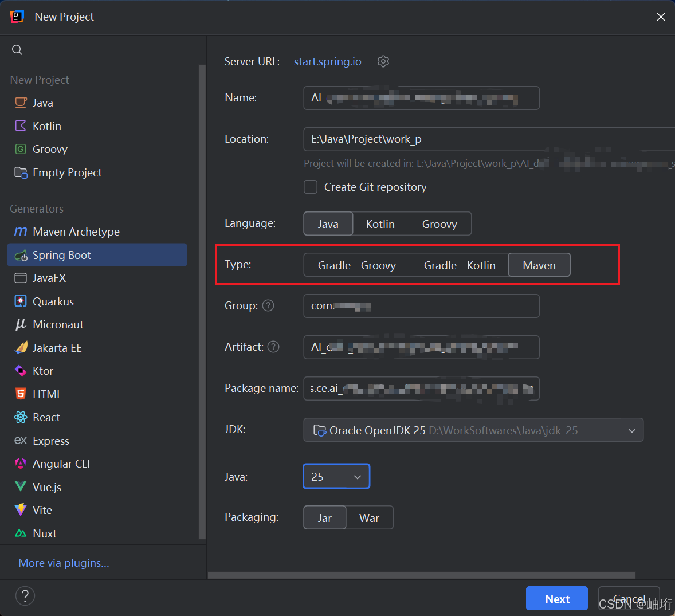
Task: Select the Kotlin project icon
Action: point(21,125)
